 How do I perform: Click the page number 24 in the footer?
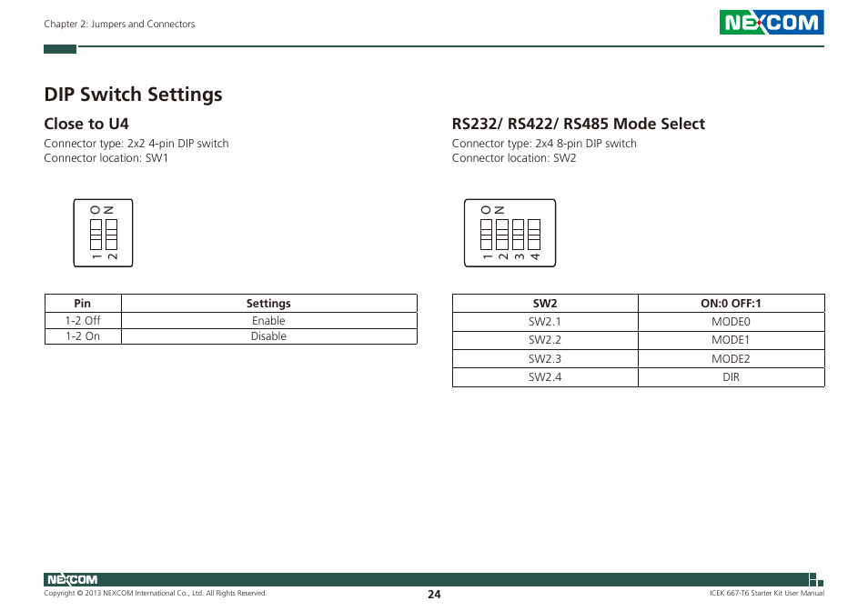coord(434,595)
